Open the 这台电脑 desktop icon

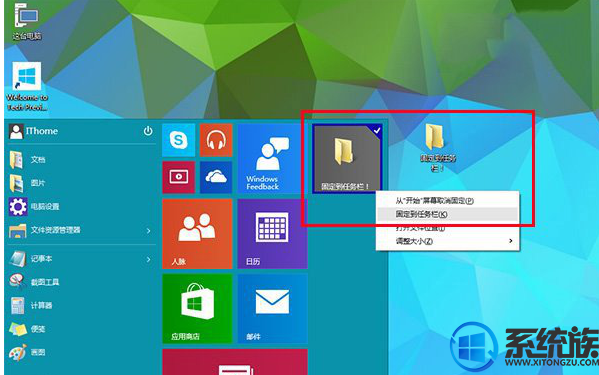(26, 21)
